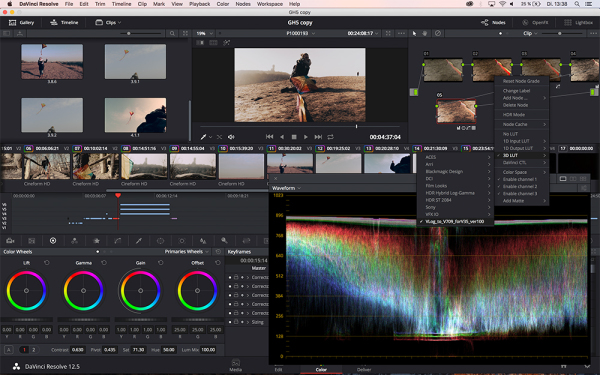Image resolution: width=600 pixels, height=375 pixels.
Task: Toggle the OpenFX panel
Action: [535, 23]
